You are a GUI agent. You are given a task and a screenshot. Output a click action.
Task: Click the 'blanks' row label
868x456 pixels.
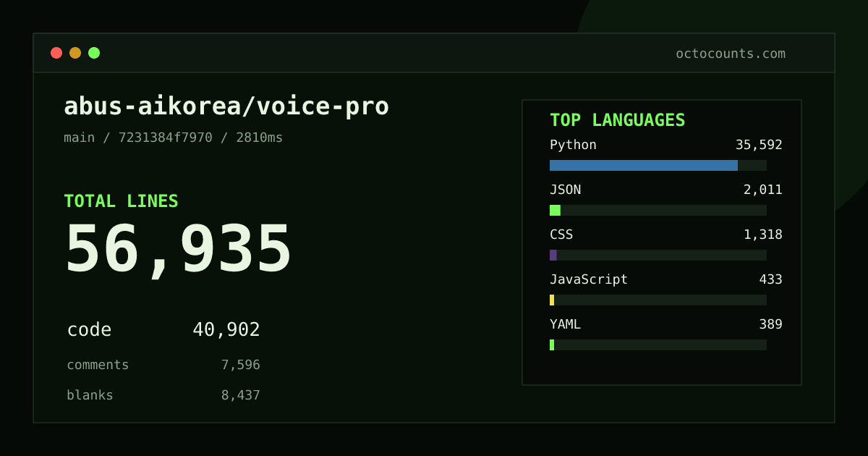[90, 395]
